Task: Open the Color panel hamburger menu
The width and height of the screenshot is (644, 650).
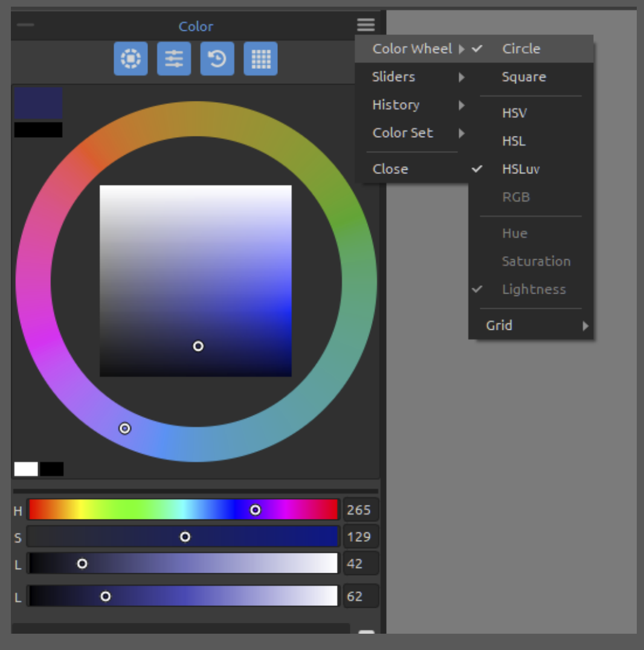Action: coord(365,25)
